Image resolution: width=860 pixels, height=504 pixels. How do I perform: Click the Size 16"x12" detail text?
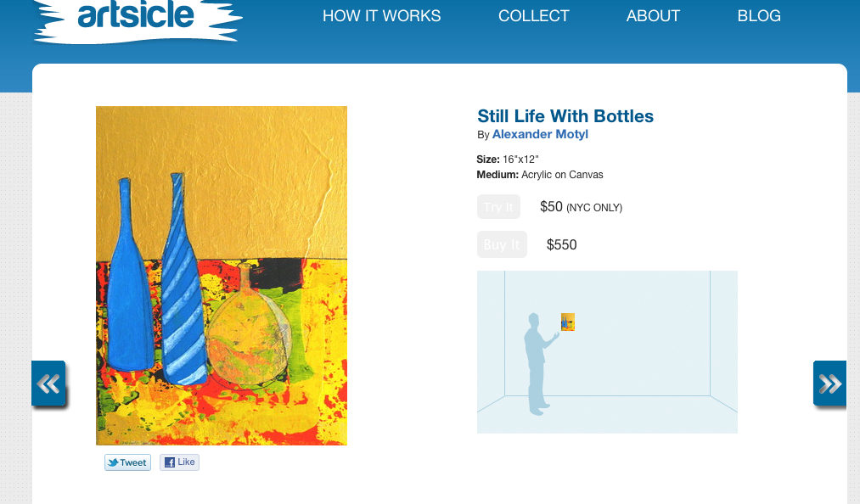point(508,160)
